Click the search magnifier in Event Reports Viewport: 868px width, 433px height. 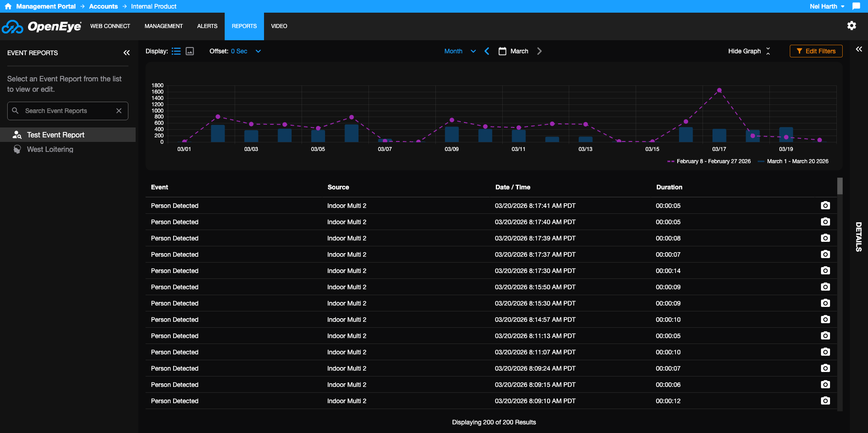(15, 111)
